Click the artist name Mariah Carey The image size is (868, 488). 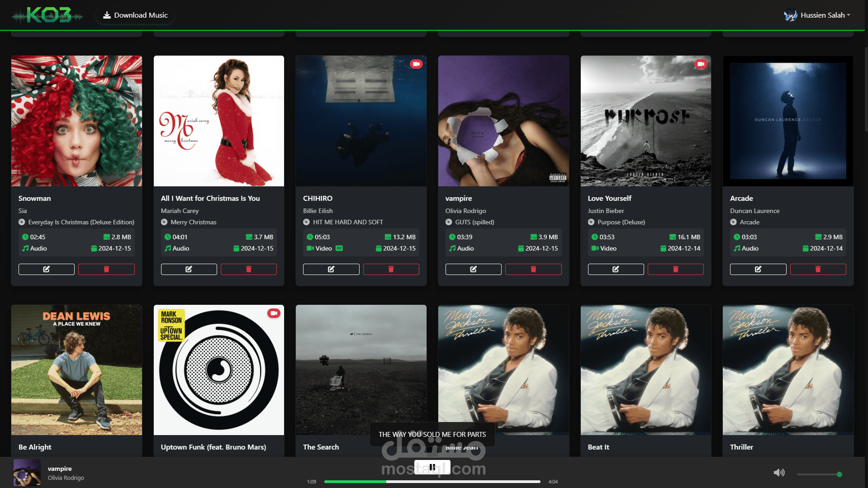click(180, 211)
